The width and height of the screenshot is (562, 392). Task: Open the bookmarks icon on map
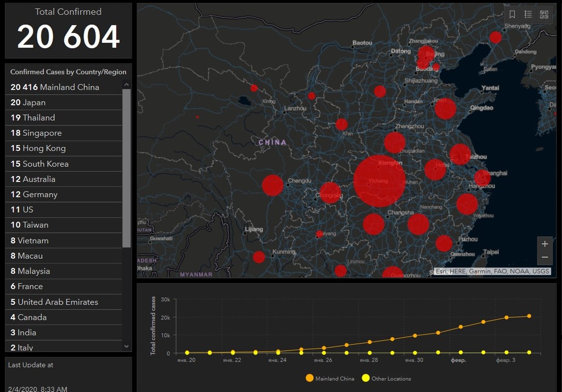click(x=512, y=14)
